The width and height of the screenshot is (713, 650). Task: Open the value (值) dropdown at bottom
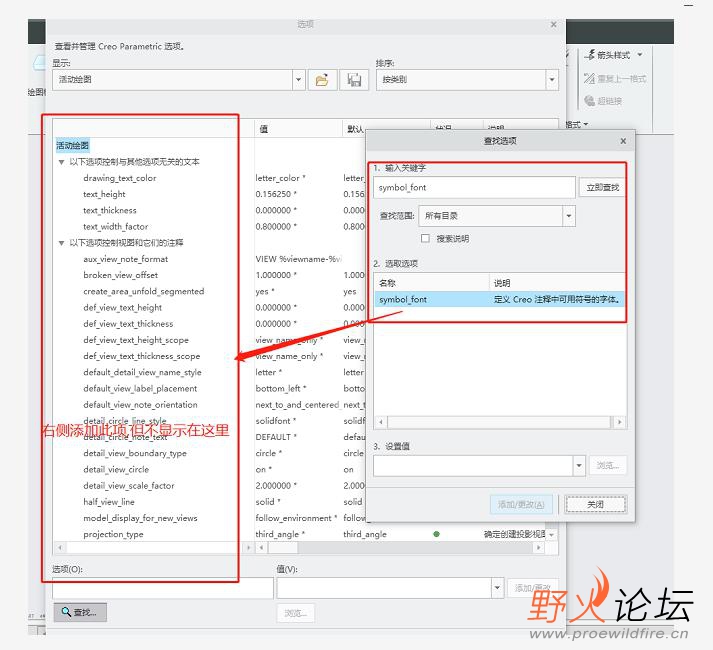click(x=497, y=588)
